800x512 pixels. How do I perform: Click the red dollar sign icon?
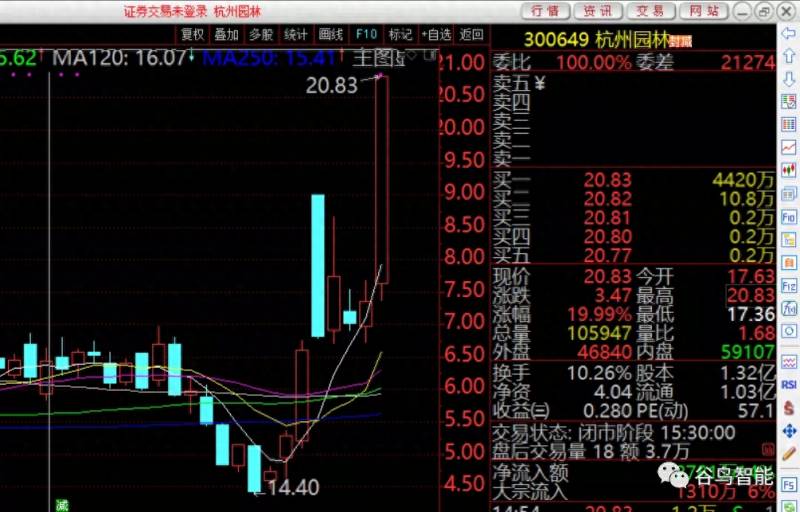coord(789,407)
